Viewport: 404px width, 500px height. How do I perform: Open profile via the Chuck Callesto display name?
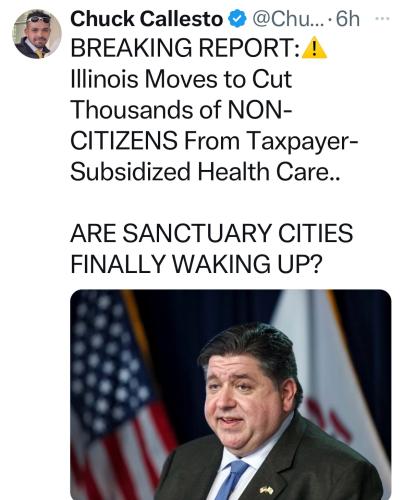pos(147,19)
